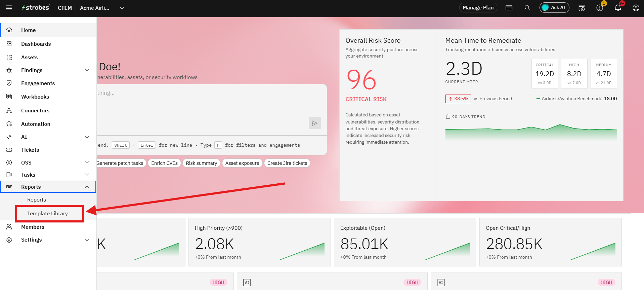Click the AI prompt text input

[x=212, y=98]
